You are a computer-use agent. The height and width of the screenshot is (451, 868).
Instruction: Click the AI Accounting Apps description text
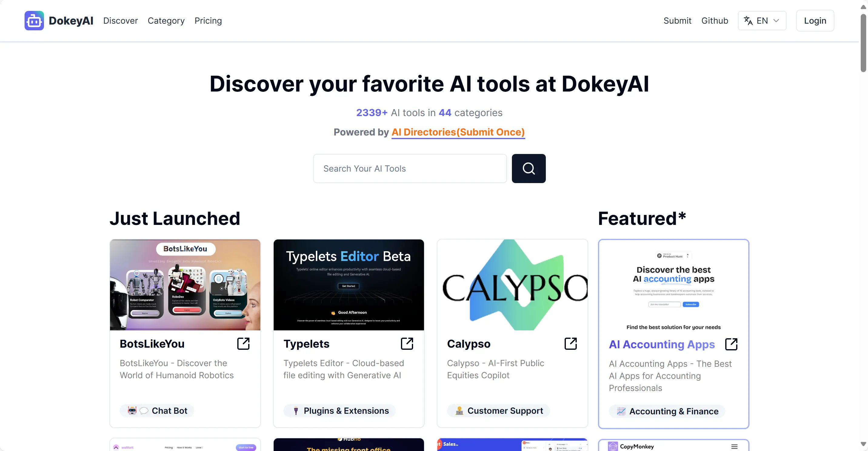tap(670, 376)
